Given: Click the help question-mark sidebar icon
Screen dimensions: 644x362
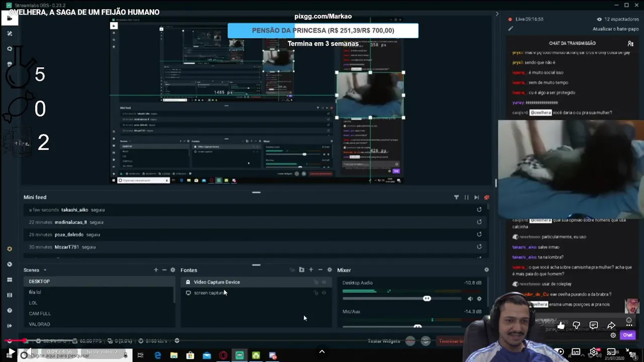Looking at the screenshot, I should (x=10, y=310).
